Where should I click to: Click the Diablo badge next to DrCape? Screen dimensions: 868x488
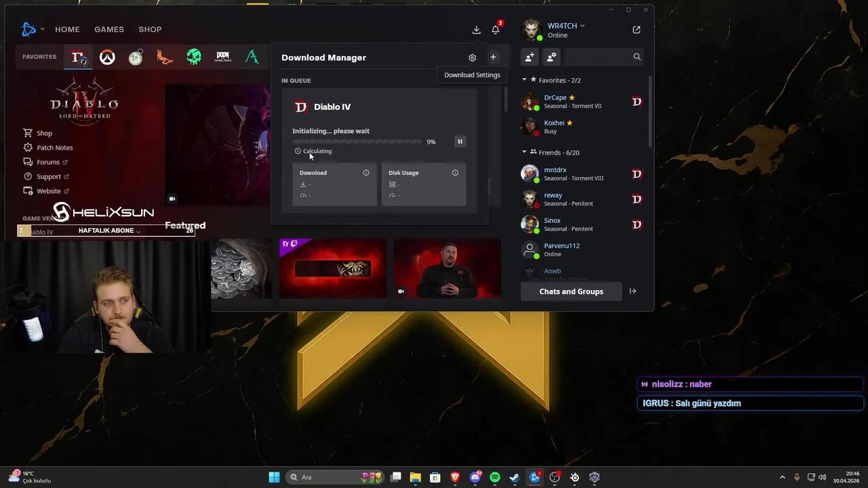(x=637, y=102)
